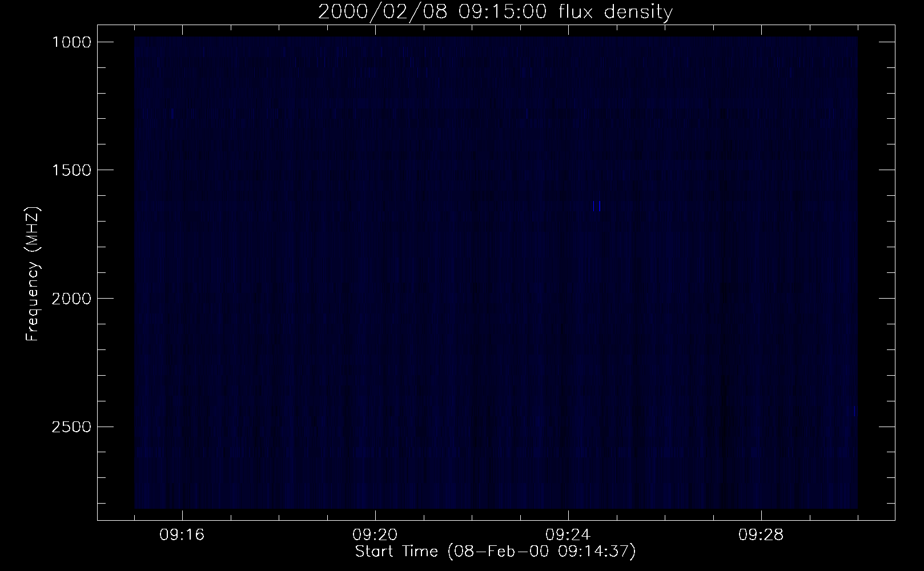The image size is (924, 571).
Task: Click the "Start Time (08-Feb-00 09:14:37)" label
Action: (x=495, y=552)
